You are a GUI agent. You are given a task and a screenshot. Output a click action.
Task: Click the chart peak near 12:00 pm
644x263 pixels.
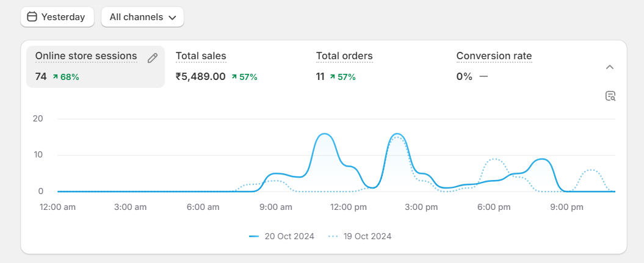(324, 135)
